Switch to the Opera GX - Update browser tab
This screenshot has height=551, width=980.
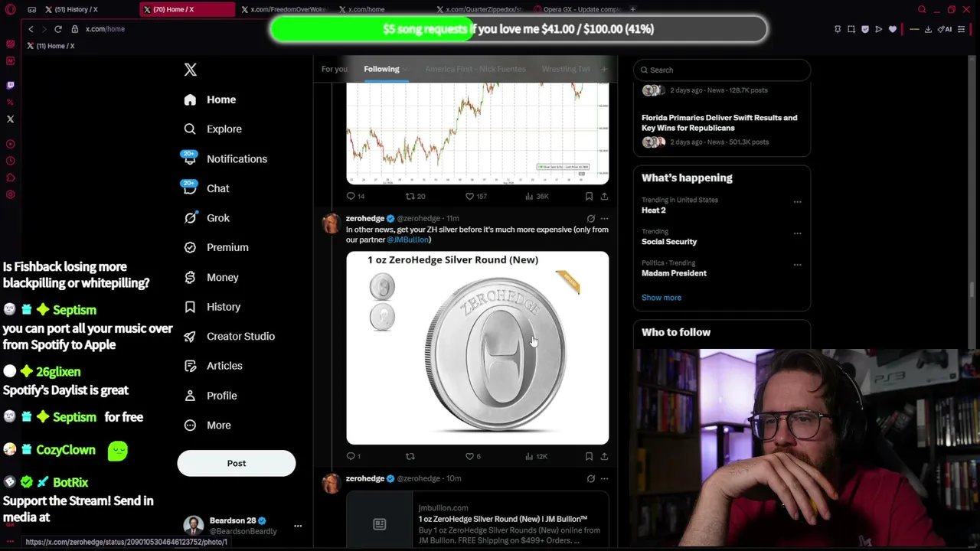pos(580,10)
